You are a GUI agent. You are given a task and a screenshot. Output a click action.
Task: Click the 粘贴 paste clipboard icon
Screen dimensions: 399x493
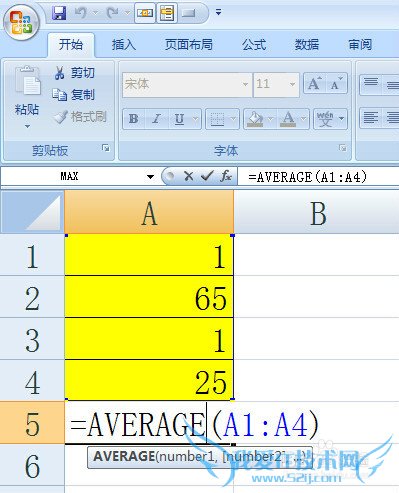(28, 82)
